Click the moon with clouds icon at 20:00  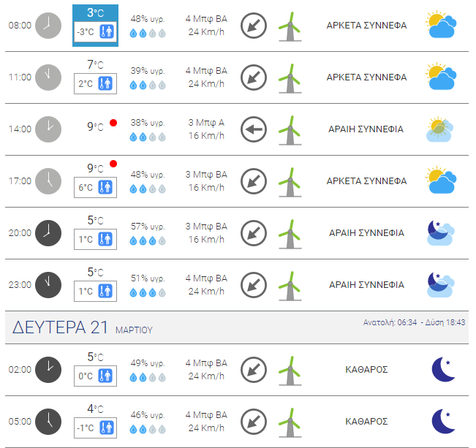coord(440,233)
